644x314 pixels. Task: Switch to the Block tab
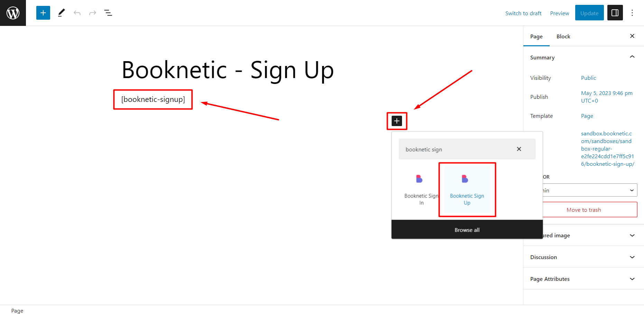563,36
